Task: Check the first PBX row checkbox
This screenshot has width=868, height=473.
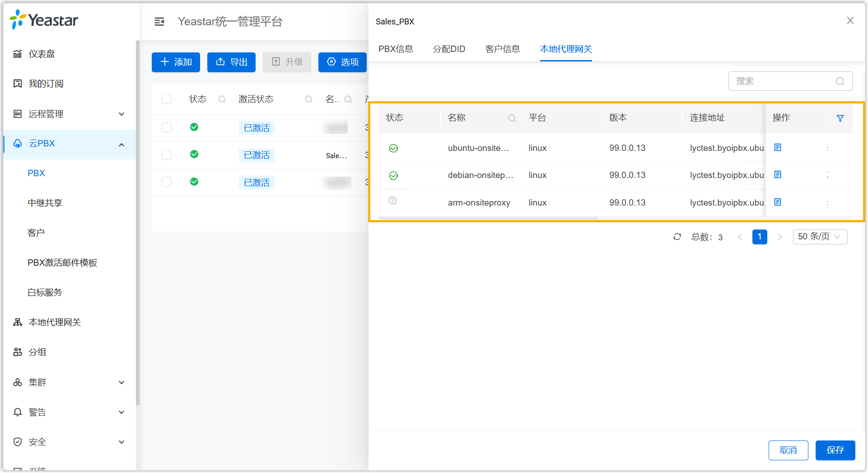Action: tap(167, 127)
